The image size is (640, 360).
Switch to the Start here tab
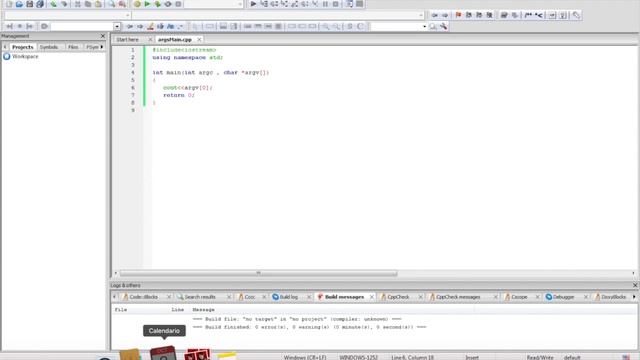127,40
